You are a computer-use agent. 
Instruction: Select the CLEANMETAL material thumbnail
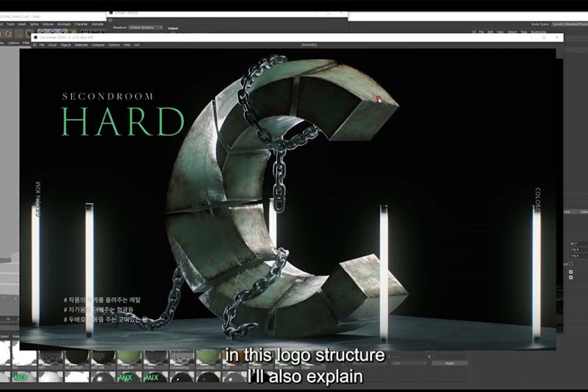pyautogui.click(x=182, y=359)
